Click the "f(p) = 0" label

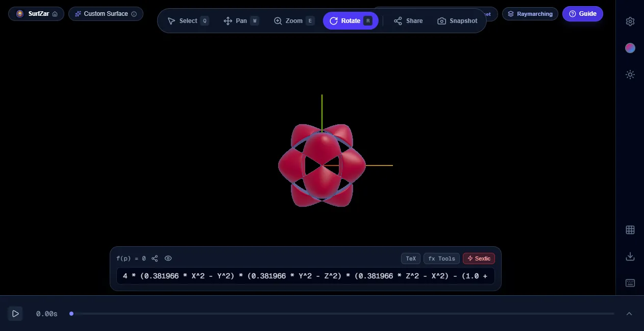131,258
